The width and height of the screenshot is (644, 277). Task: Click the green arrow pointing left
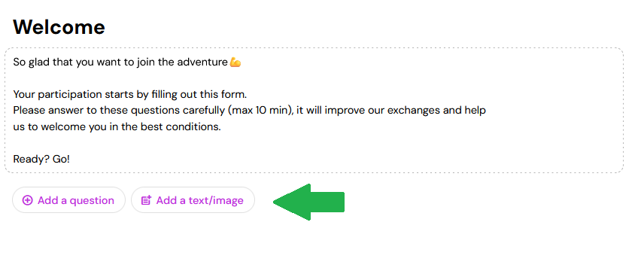tap(308, 202)
